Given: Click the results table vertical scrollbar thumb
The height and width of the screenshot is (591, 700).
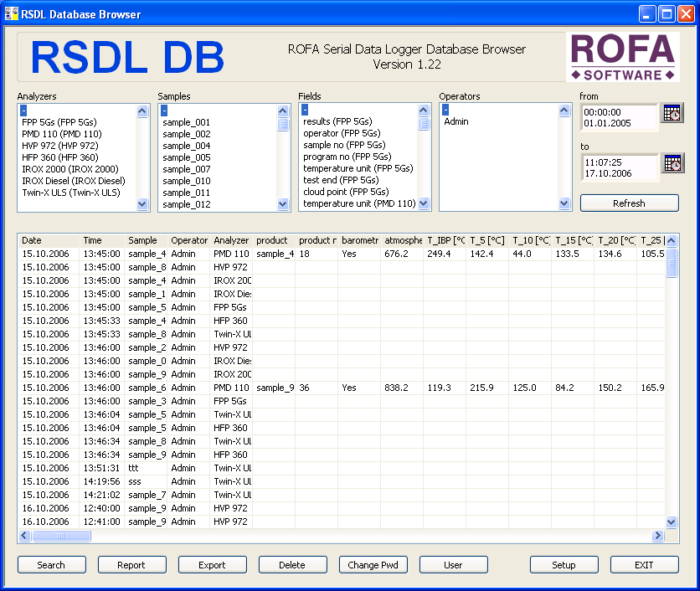Looking at the screenshot, I should click(671, 263).
